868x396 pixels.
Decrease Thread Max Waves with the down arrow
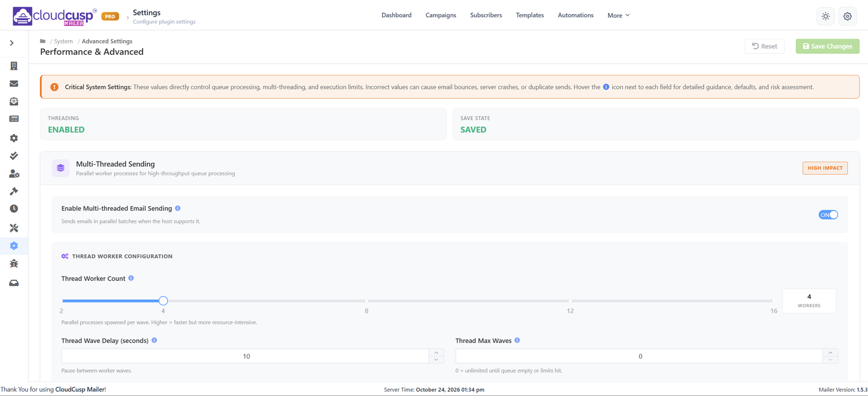tap(831, 360)
